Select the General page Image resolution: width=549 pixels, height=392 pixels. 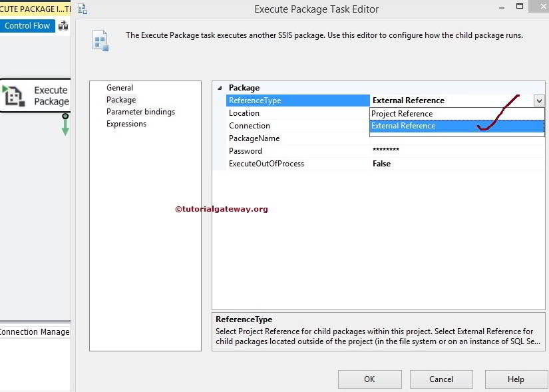(120, 87)
